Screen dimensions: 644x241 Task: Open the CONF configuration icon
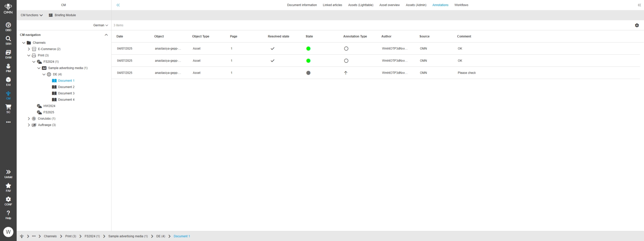[8, 201]
